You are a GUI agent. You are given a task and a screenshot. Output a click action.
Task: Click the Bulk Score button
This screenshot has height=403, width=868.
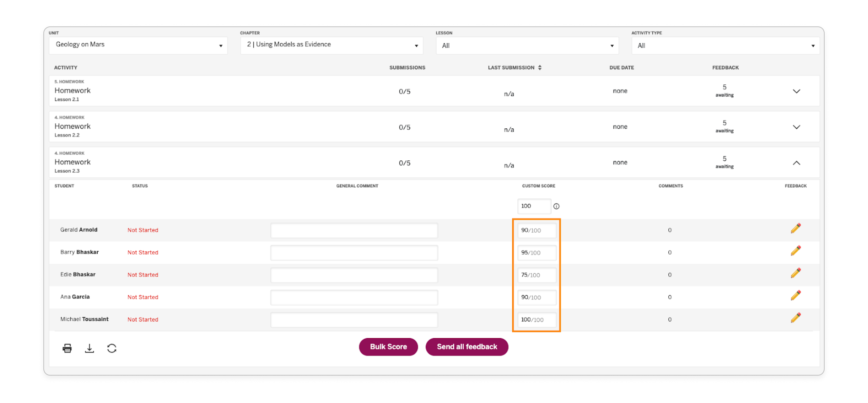388,347
